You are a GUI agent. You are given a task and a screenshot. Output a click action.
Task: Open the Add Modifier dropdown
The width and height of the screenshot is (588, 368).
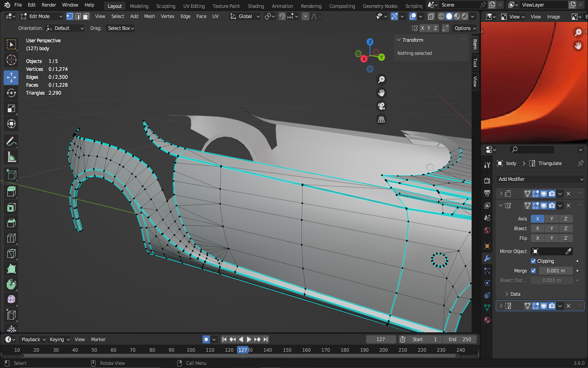540,179
